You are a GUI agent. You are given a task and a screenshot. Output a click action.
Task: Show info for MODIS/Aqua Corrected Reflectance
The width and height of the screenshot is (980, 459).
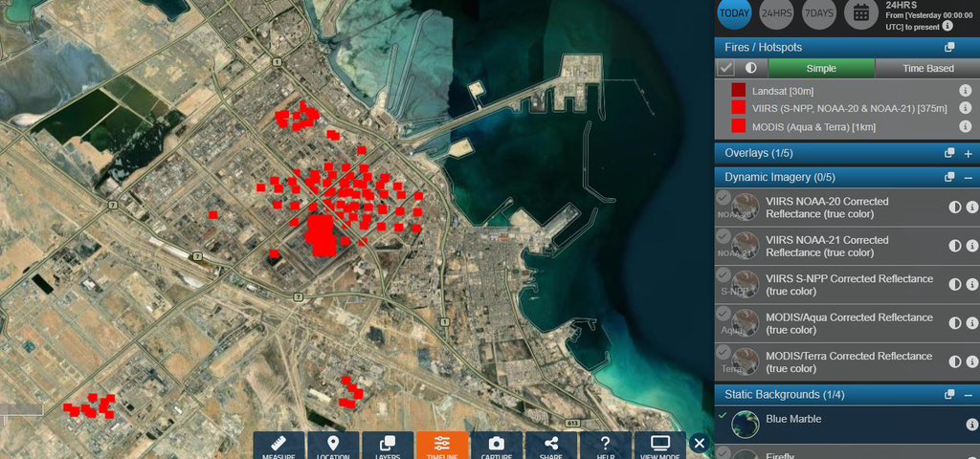pos(972,323)
